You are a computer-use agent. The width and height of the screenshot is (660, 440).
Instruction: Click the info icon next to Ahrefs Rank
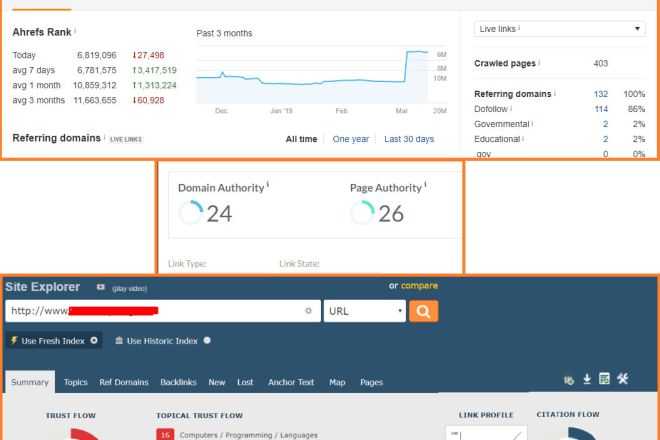point(75,31)
